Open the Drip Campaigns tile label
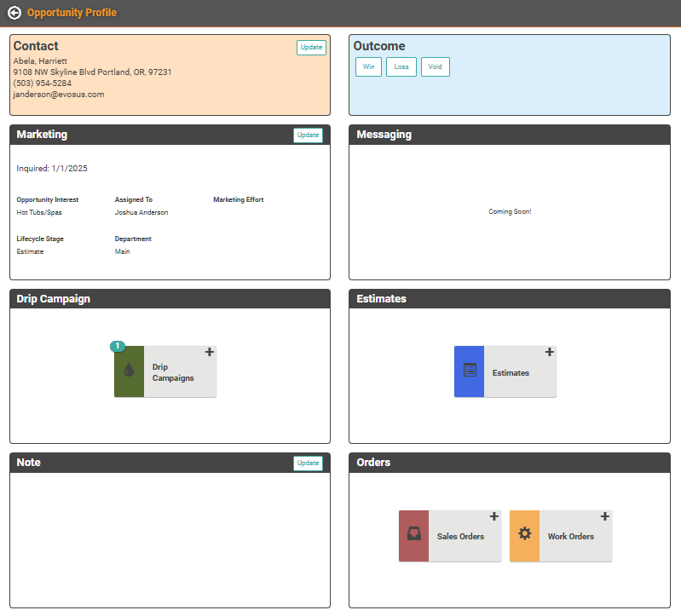This screenshot has width=681, height=616. [173, 372]
